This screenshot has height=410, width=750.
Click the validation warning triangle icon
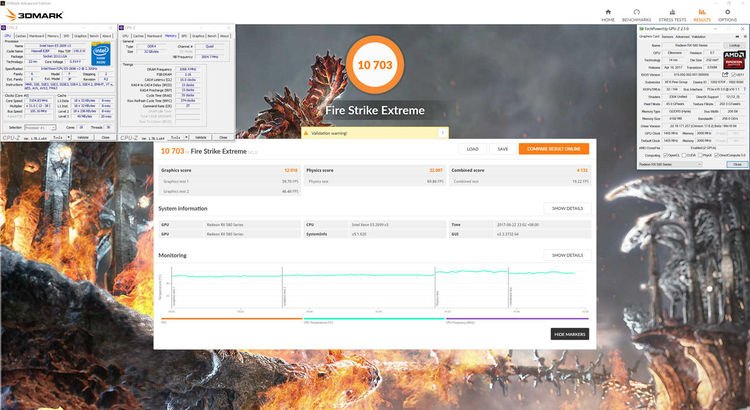(306, 133)
